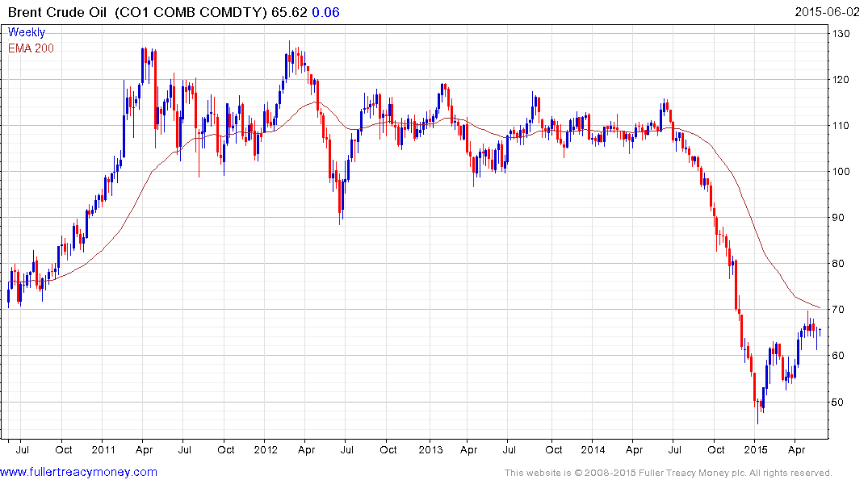Click the 2014 year label on time axis
The image size is (868, 484).
593,449
